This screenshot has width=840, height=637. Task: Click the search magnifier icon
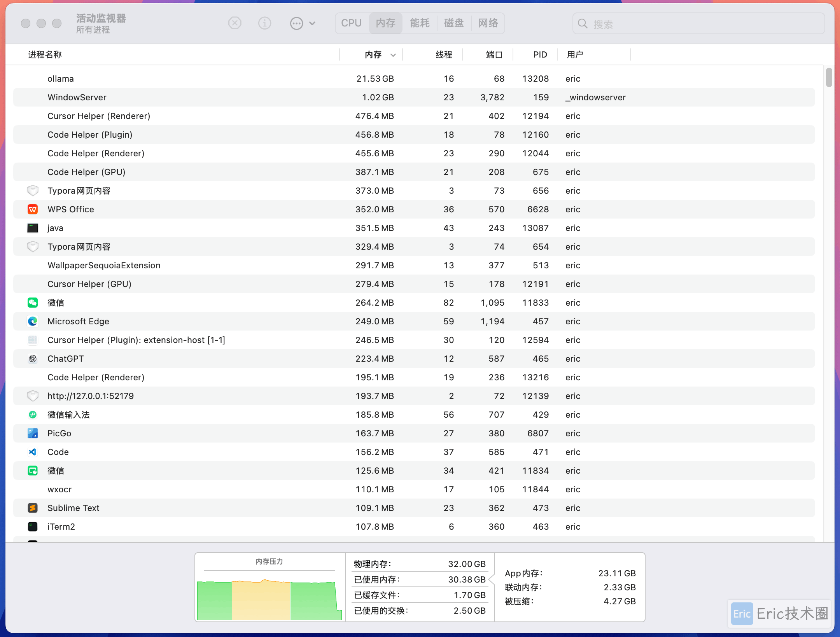(x=582, y=24)
